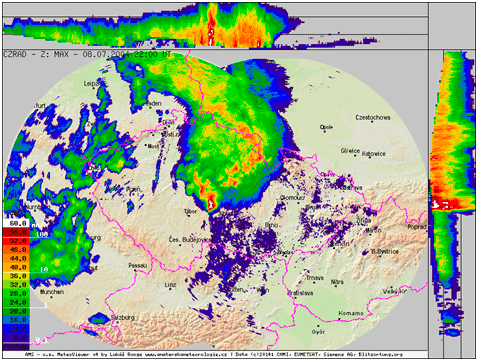Click the 56.0 dark red legend swatch
Viewport: 478px width, 361px height.
coord(16,232)
